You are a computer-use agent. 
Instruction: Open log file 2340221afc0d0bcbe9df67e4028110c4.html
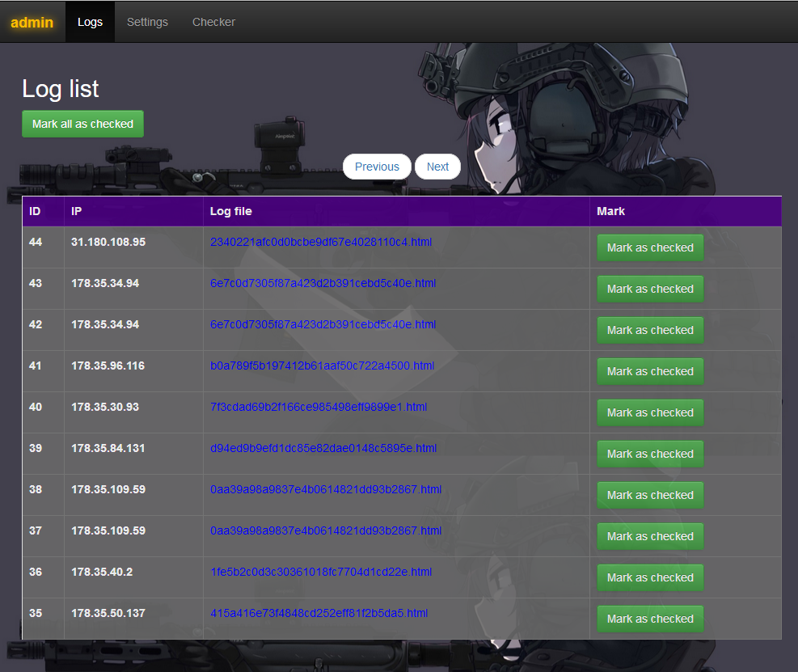tap(320, 242)
